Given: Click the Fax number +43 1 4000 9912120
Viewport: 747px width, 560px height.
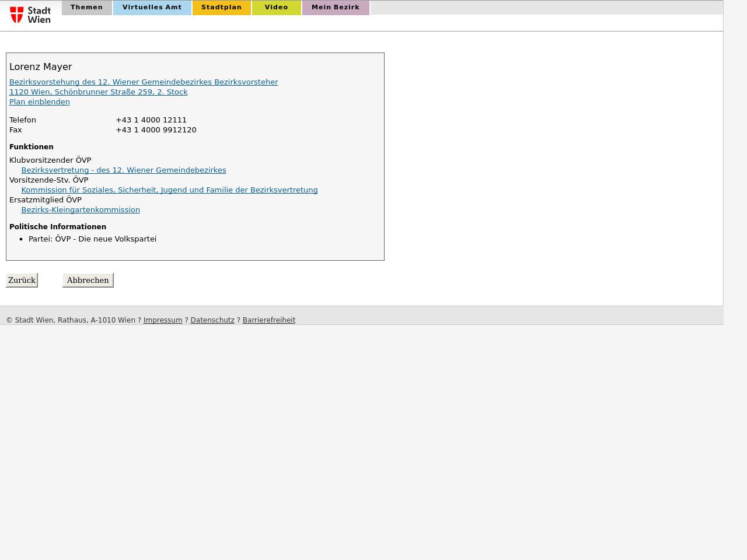Looking at the screenshot, I should point(156,130).
